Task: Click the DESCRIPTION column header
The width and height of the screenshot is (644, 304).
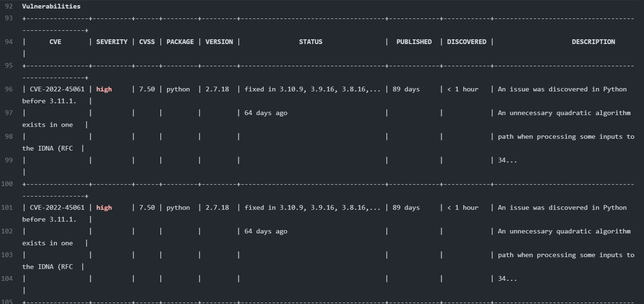Action: (593, 42)
